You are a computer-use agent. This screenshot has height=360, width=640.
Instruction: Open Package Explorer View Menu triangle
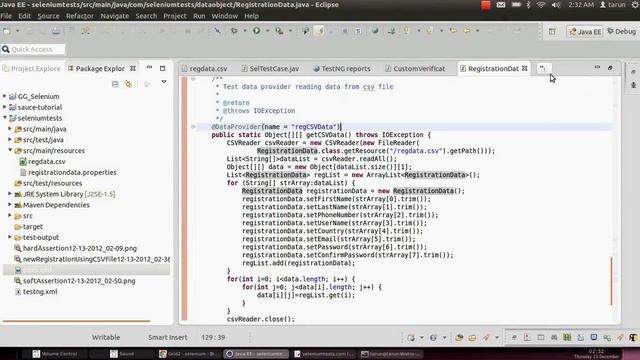[x=164, y=82]
